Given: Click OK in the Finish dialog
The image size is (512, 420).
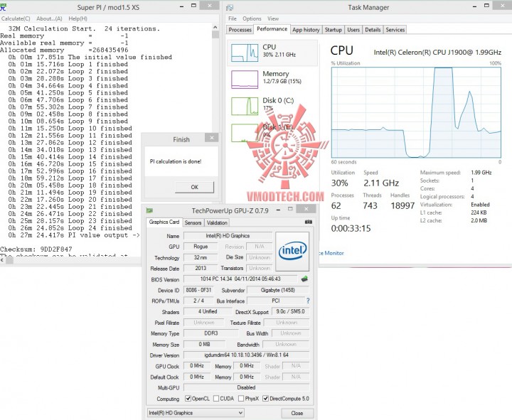Looking at the screenshot, I should point(195,187).
